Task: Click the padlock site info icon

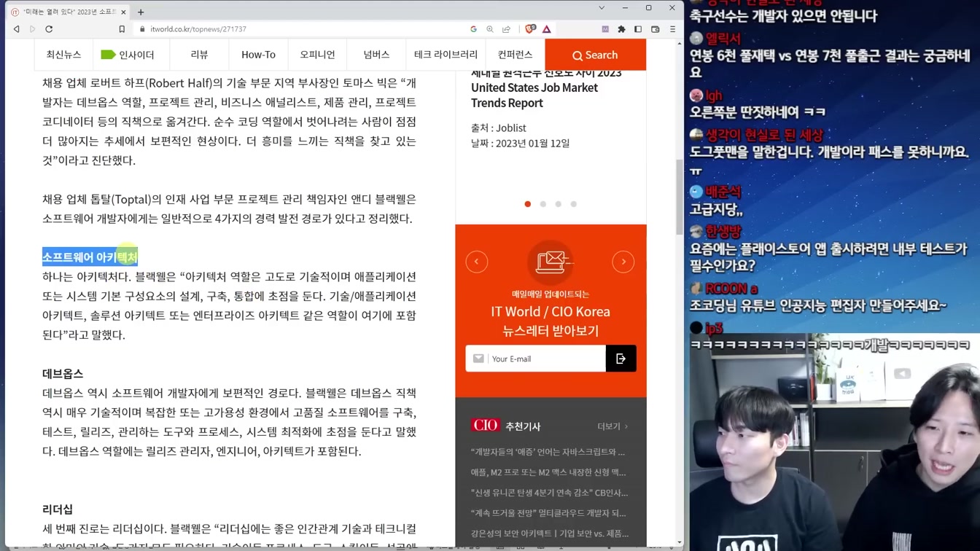Action: point(141,29)
